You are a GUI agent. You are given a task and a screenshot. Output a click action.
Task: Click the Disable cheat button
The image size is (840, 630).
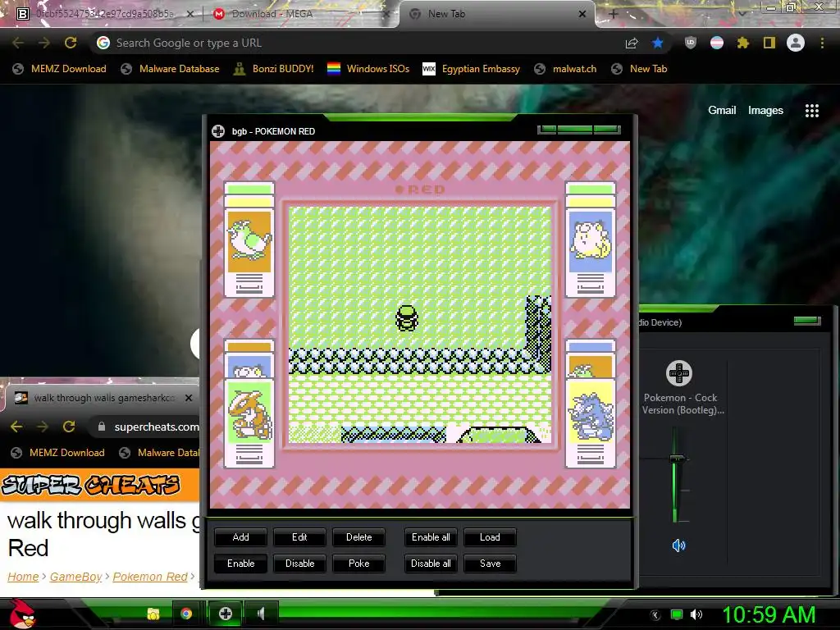(x=299, y=564)
